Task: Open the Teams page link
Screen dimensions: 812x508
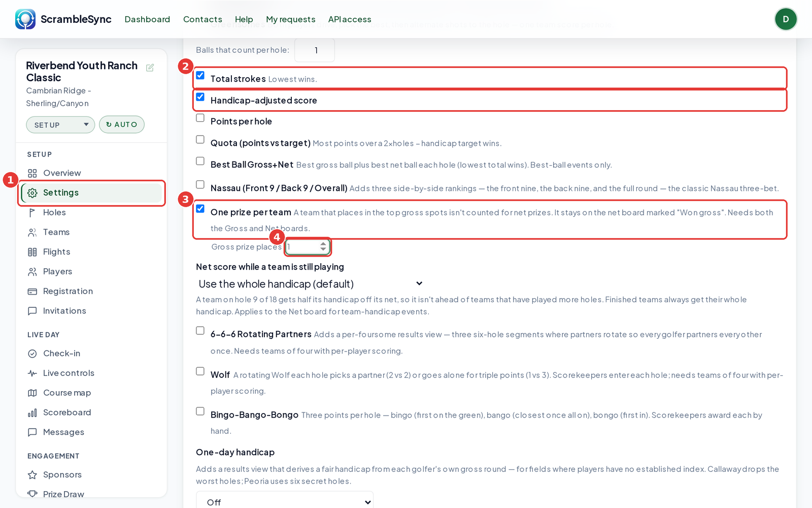Action: (56, 233)
